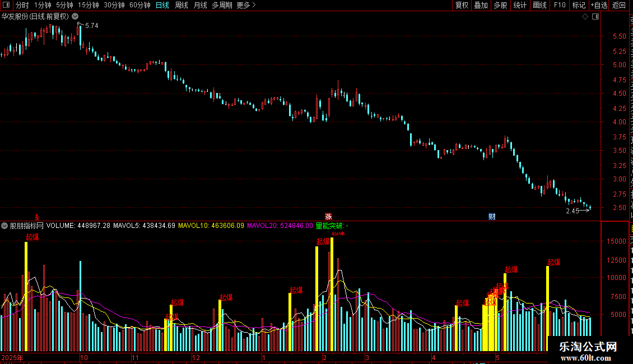Select the 1分钟 period
This screenshot has width=633, height=364.
coord(43,5)
